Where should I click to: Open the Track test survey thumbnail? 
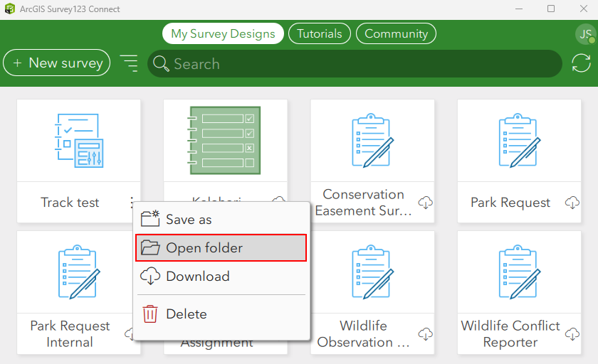pyautogui.click(x=78, y=140)
